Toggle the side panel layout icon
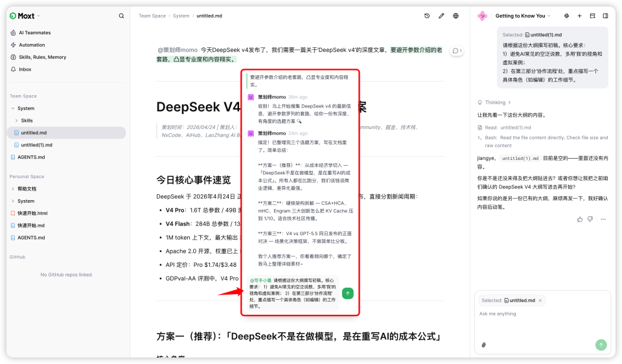Image resolution: width=622 pixels, height=364 pixels. click(x=606, y=16)
